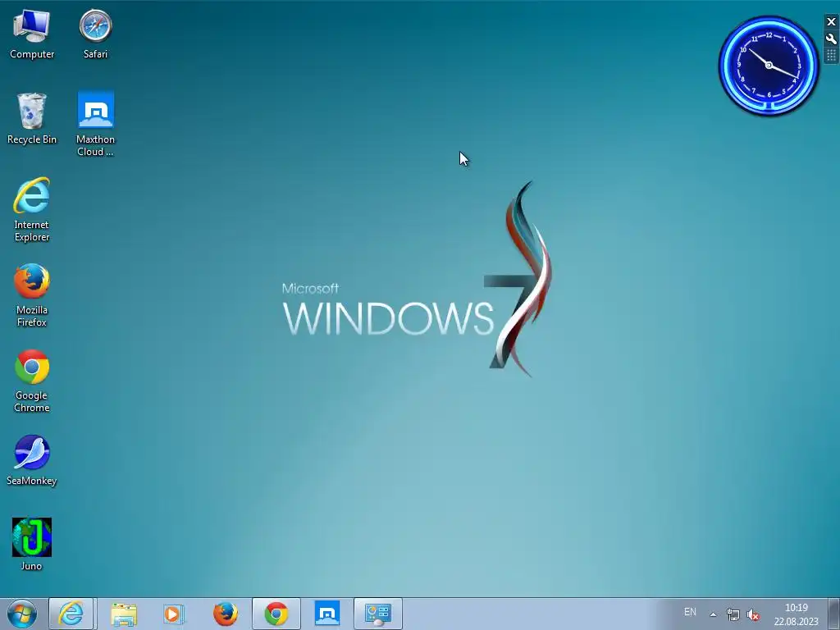Select the Internet Explorer desktop icon
Image resolution: width=840 pixels, height=630 pixels.
click(32, 209)
